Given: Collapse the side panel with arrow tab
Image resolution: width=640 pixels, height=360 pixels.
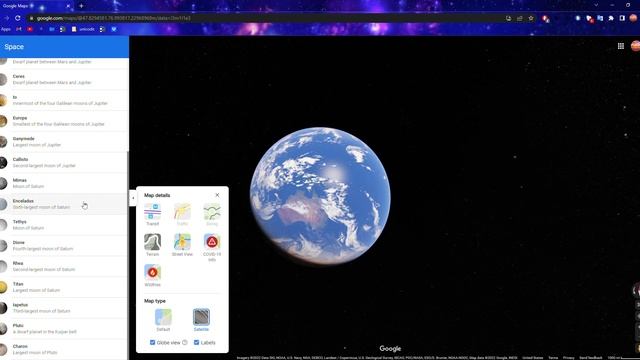Looking at the screenshot, I should pos(132,198).
